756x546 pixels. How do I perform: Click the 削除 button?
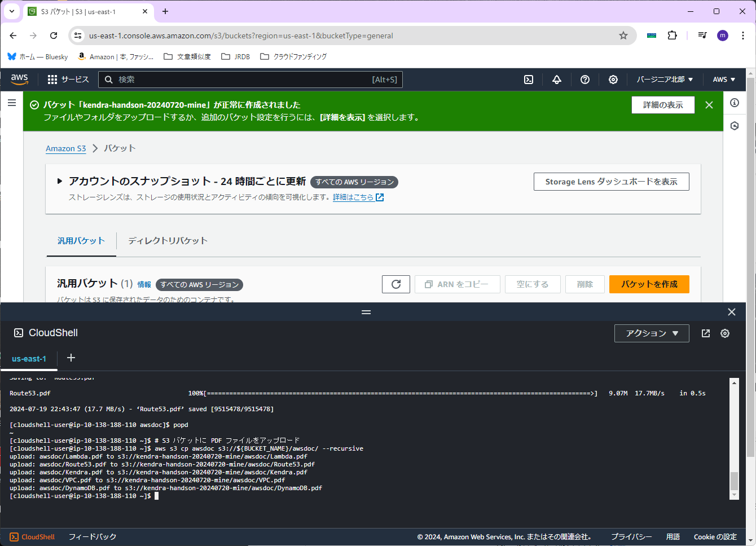click(x=585, y=284)
